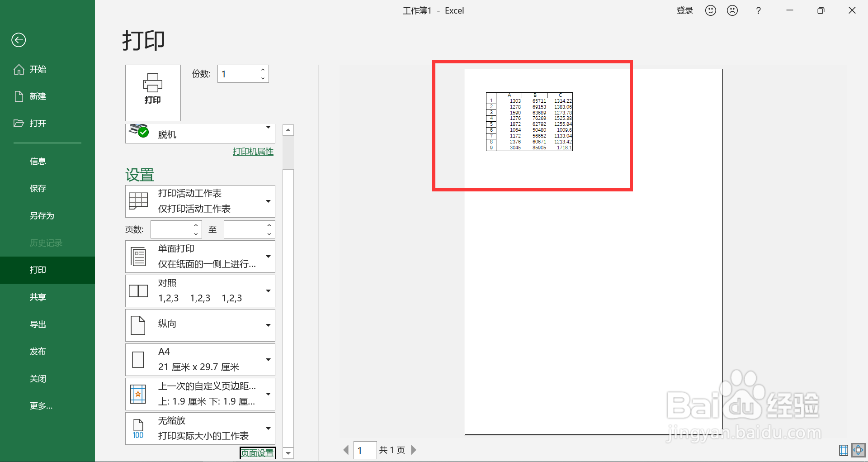Viewport: 868px width, 462px height.
Task: Open the help question mark
Action: click(x=759, y=10)
